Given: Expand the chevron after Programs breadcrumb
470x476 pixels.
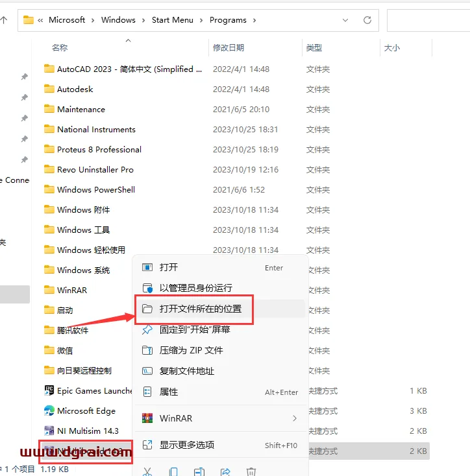Looking at the screenshot, I should 254,20.
